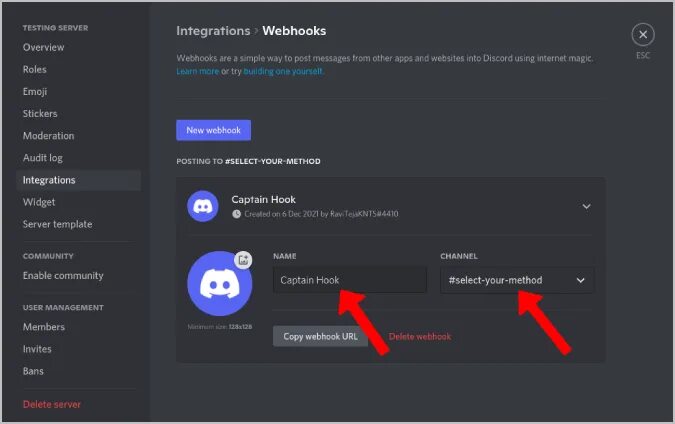
Task: Select Integrations in the sidebar
Action: click(78, 180)
